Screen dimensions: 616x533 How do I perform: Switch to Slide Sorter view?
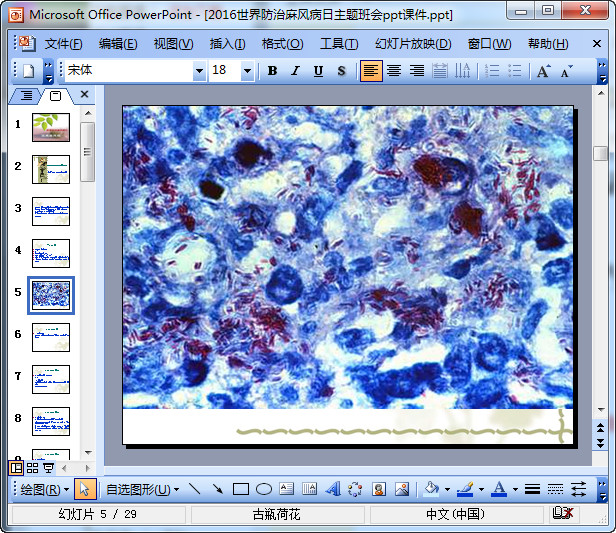click(32, 468)
